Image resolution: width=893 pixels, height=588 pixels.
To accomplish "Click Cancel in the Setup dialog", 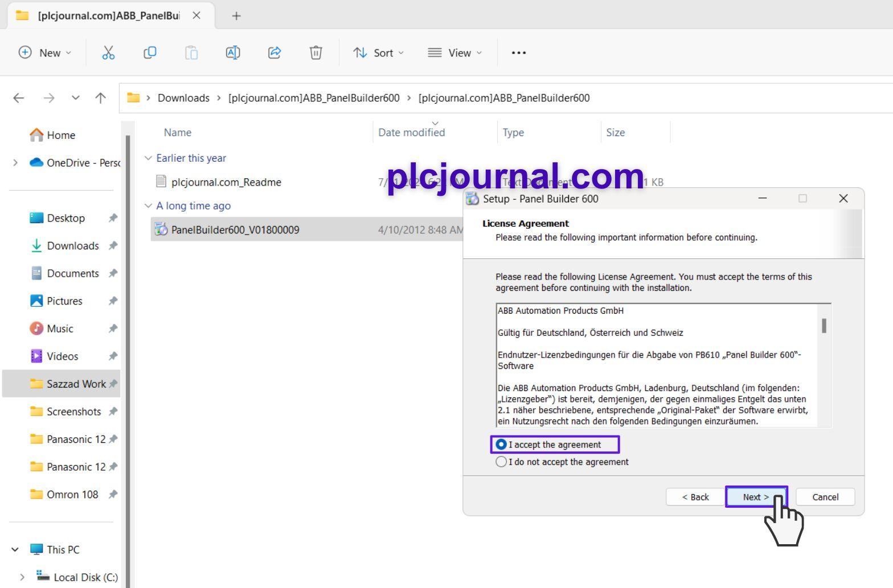I will tap(825, 497).
